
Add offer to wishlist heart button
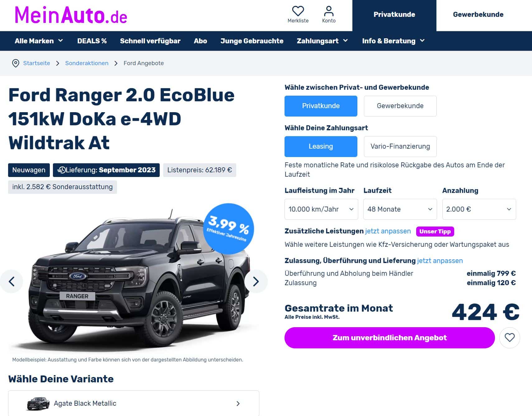tap(510, 337)
